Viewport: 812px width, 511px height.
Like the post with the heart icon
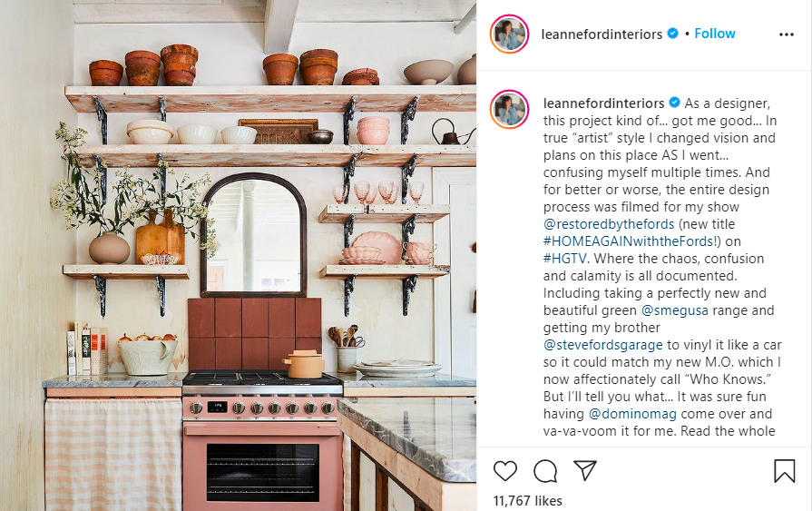click(505, 471)
